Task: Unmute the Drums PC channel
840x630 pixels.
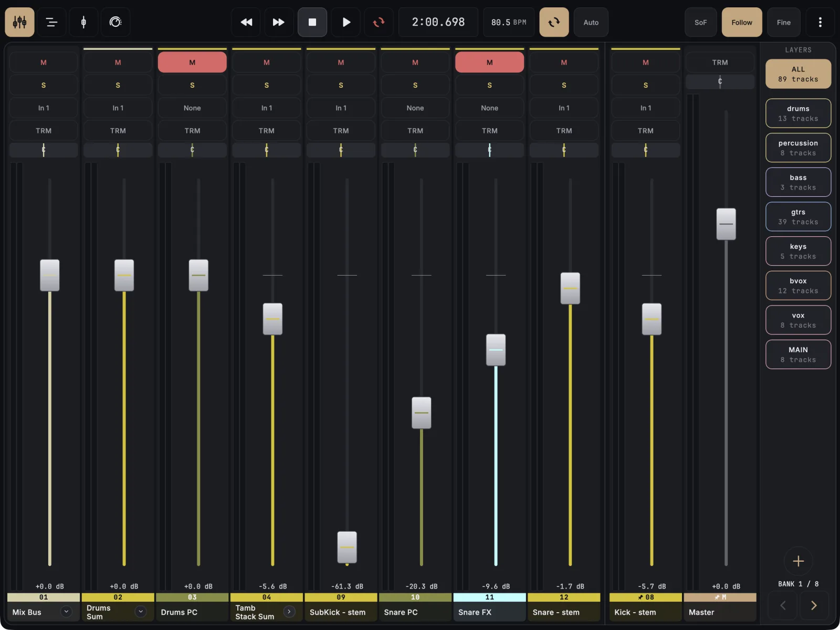Action: click(192, 62)
